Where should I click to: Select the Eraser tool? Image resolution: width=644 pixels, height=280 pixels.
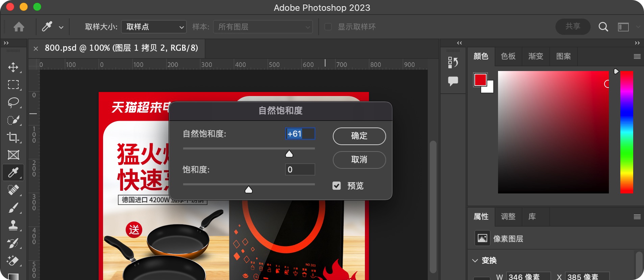point(13,260)
